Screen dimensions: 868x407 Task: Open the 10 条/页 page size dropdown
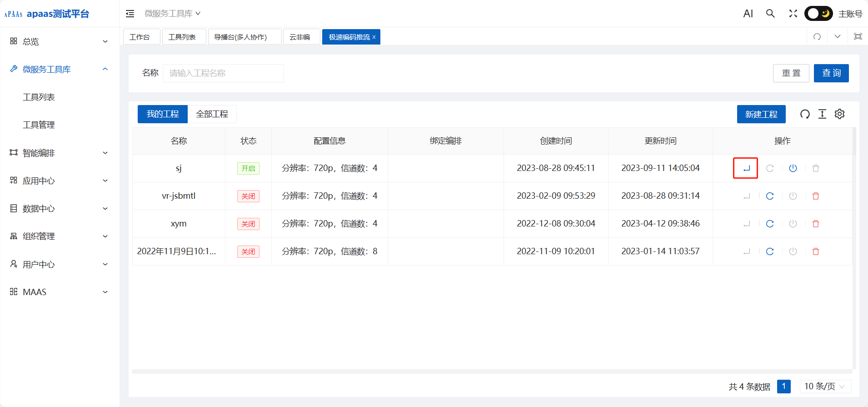(825, 387)
